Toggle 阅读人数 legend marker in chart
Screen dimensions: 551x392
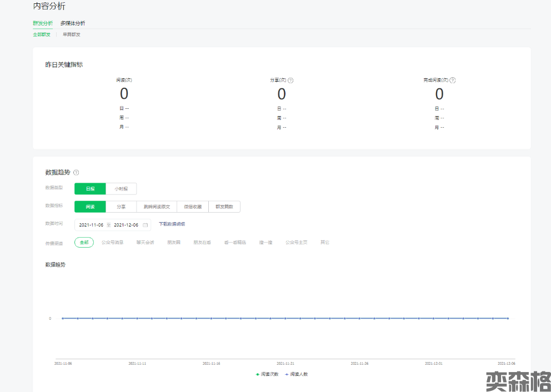[x=287, y=374]
